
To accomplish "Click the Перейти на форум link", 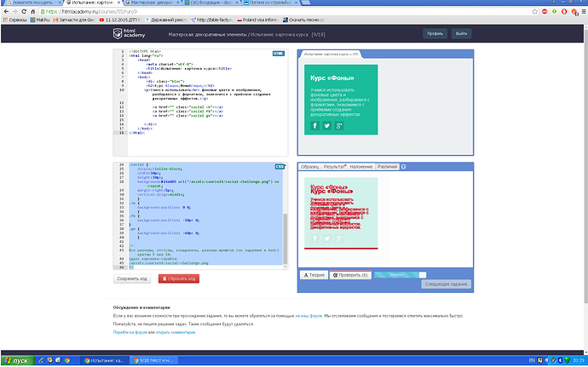I will (130, 332).
